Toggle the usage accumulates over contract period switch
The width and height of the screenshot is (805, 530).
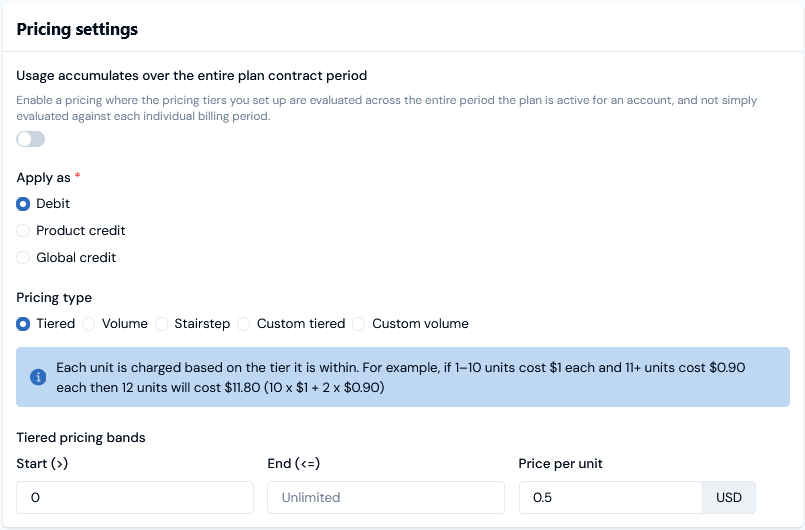click(x=31, y=139)
